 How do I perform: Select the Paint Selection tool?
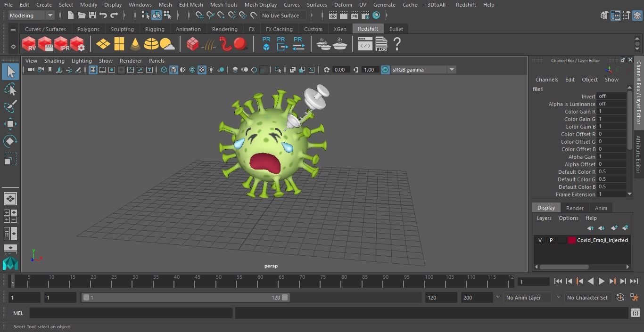10,106
